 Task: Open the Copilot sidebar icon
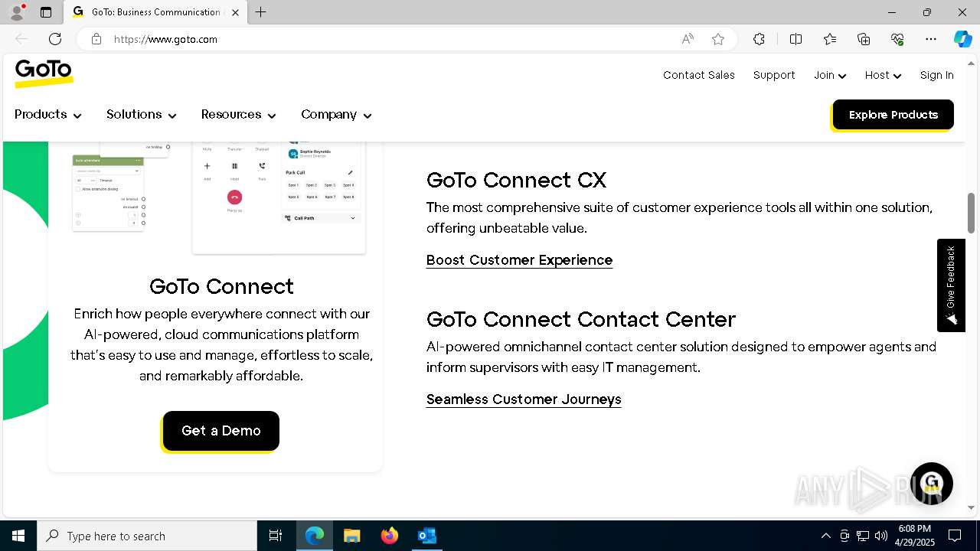coord(962,39)
